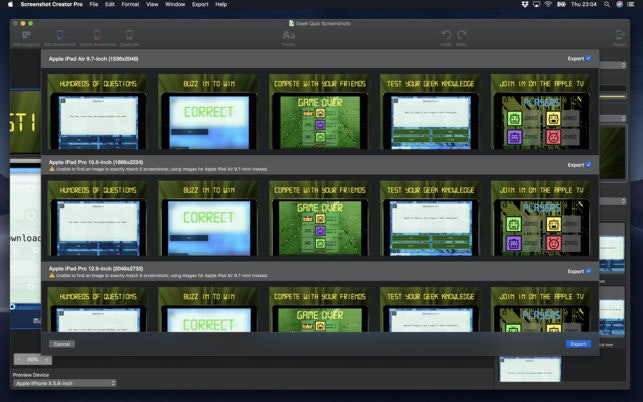Viewport: 643px width, 402px height.
Task: Select iPad Air Compete With Your Friends screenshot
Action: tap(319, 112)
